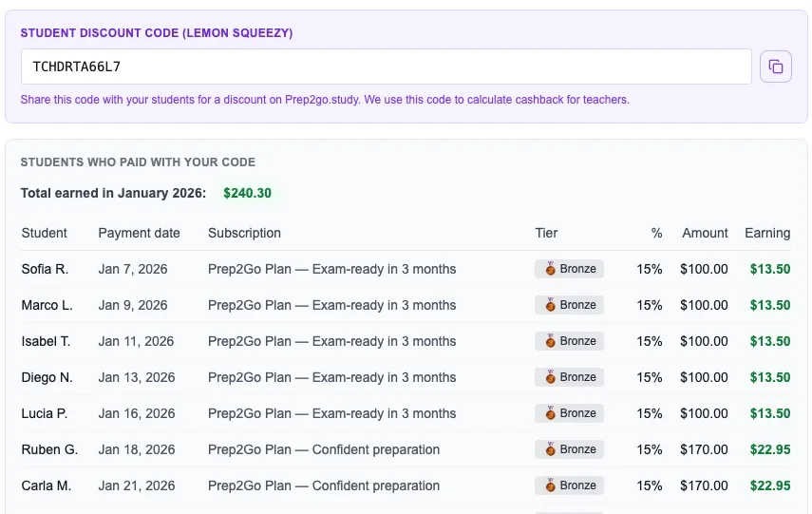The image size is (812, 514).
Task: Click the Bronze medal badge for Carla M.
Action: pos(569,485)
